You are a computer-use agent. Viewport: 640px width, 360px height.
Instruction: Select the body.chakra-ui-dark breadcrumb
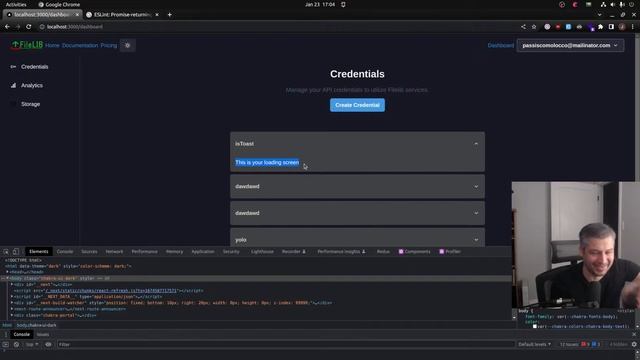(x=36, y=325)
